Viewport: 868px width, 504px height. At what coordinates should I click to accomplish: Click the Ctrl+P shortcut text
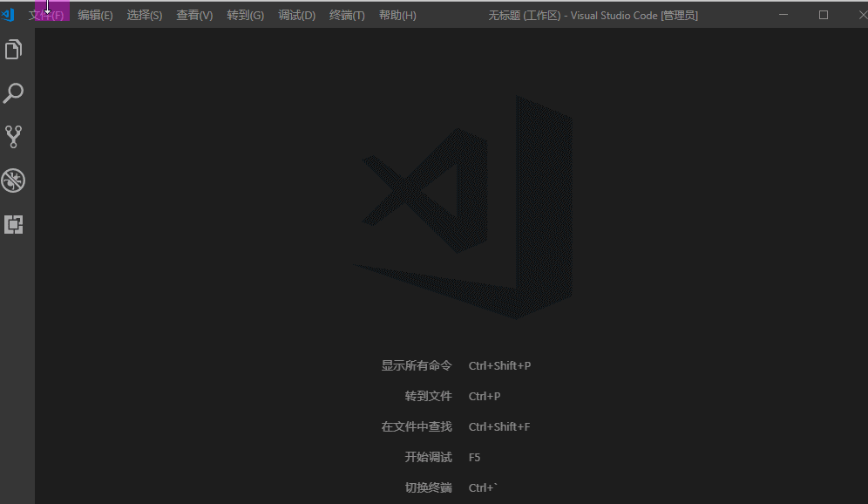pos(485,396)
